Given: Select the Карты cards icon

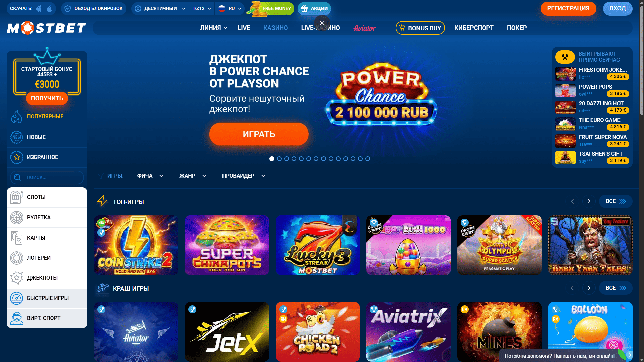Looking at the screenshot, I should tap(16, 238).
